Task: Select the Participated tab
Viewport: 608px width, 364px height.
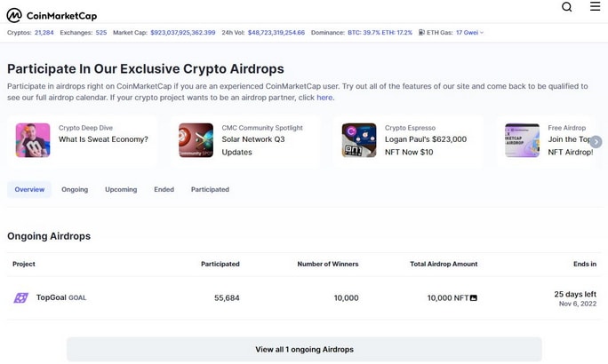Action: click(x=210, y=189)
